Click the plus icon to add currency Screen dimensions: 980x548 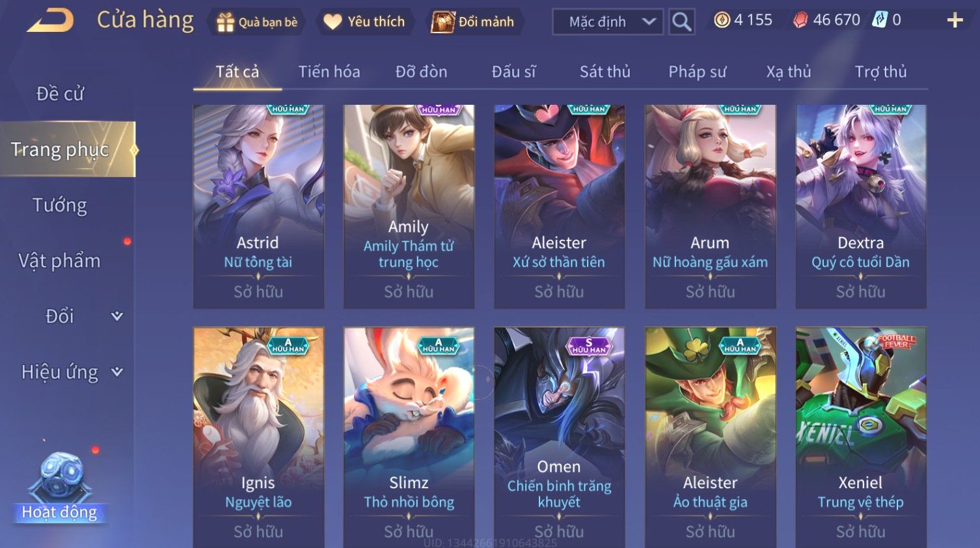[955, 21]
